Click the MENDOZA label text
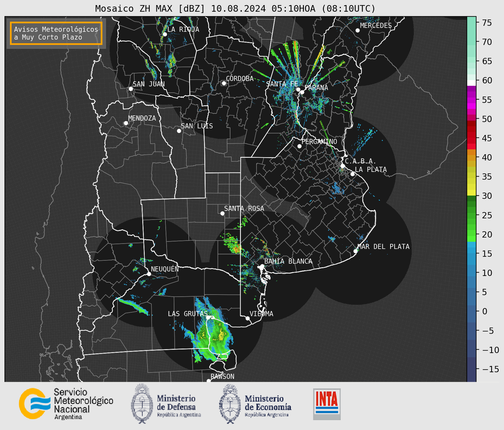504x430 pixels. pyautogui.click(x=142, y=118)
